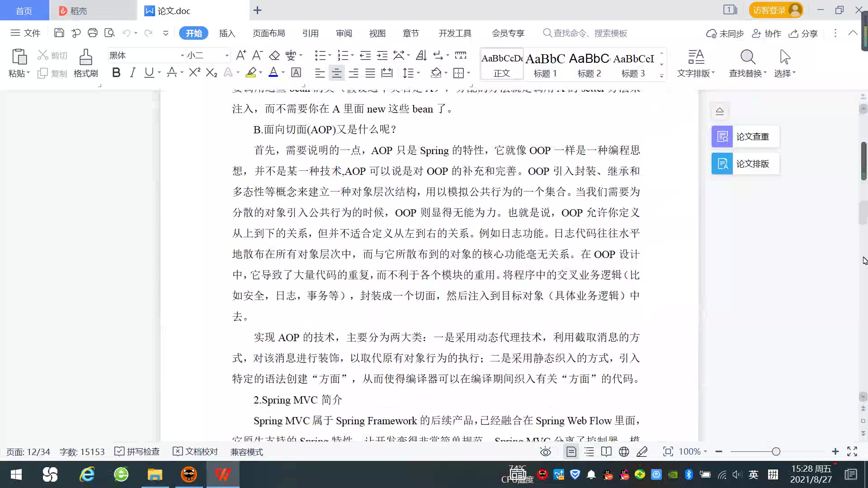Open the font name dropdown 黑体
This screenshot has height=488, width=868.
pyautogui.click(x=182, y=56)
